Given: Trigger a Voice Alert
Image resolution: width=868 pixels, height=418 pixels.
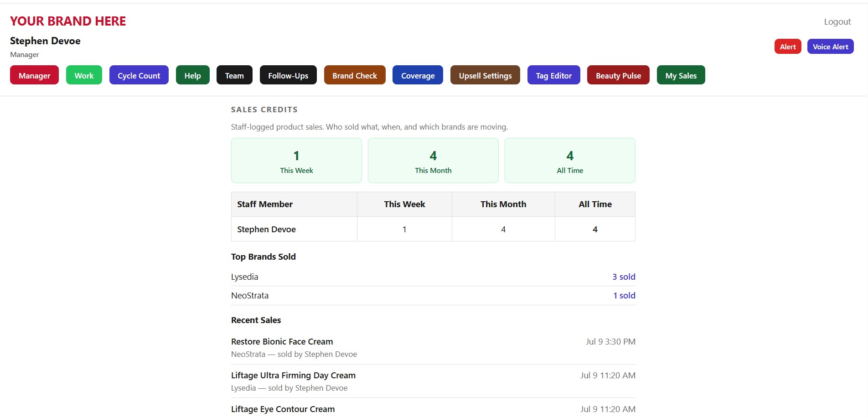Looking at the screenshot, I should (x=830, y=47).
